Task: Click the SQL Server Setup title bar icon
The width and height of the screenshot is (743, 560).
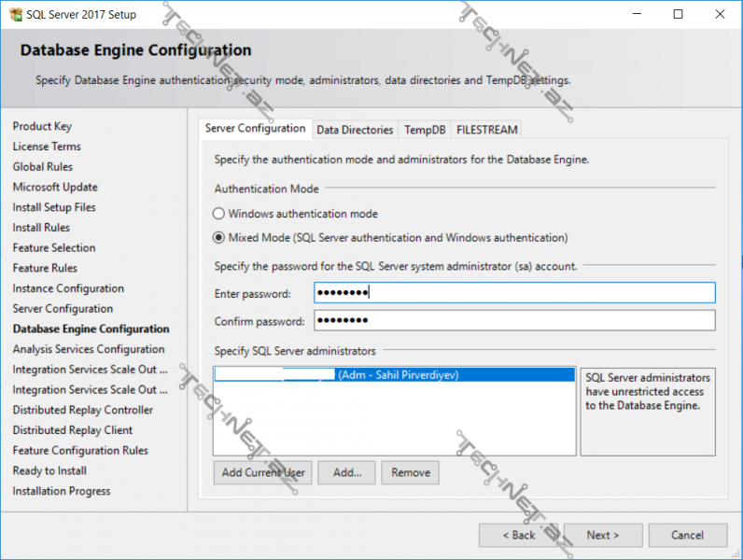Action: (x=16, y=14)
